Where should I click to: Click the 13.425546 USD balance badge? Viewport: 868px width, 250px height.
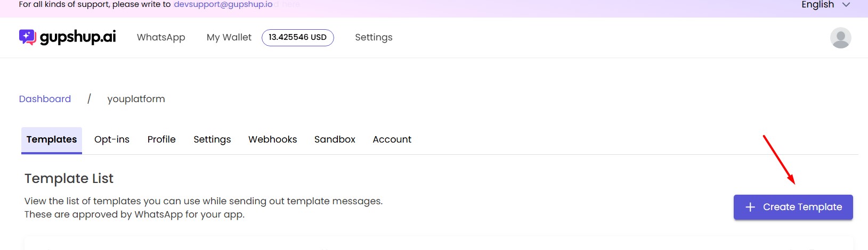point(297,37)
